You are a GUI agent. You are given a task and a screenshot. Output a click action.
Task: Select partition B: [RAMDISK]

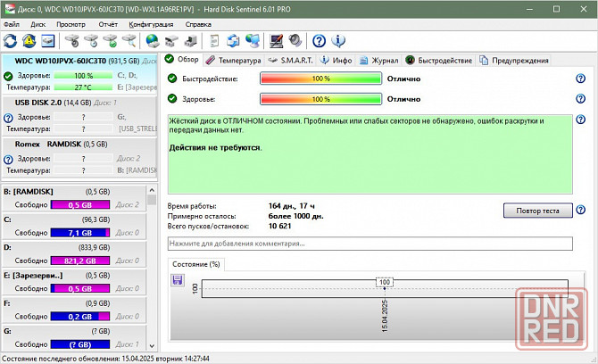[x=74, y=198]
